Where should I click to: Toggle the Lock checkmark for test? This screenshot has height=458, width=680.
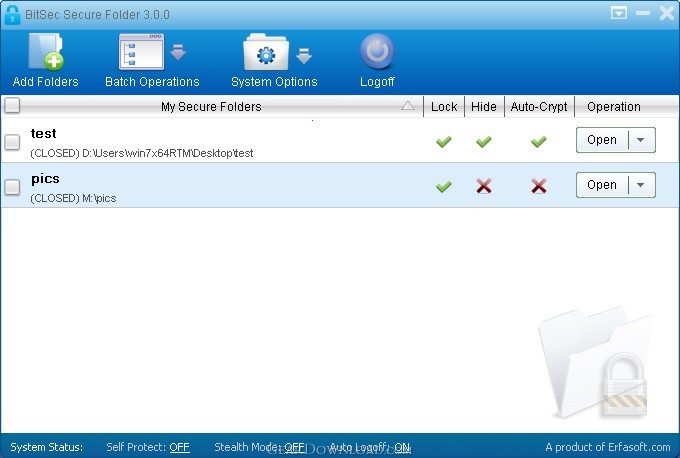444,141
